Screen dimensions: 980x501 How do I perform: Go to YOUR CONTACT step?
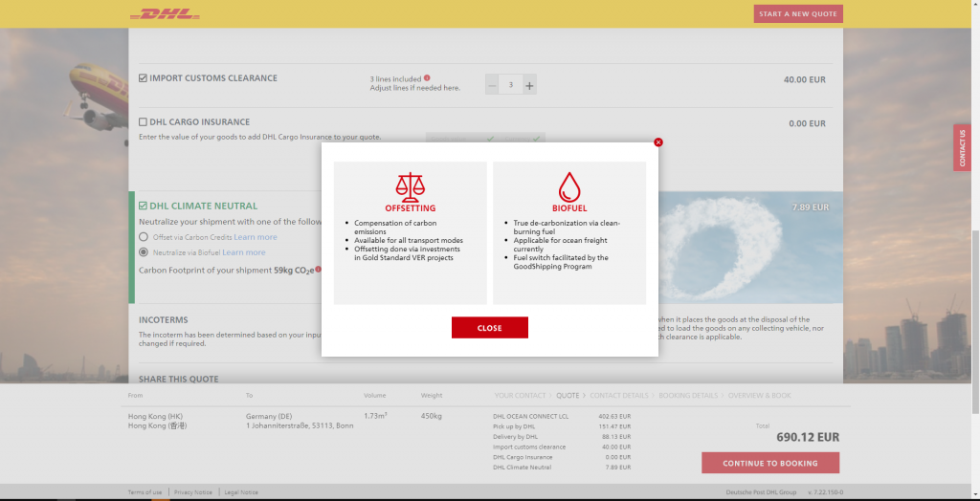pyautogui.click(x=520, y=396)
